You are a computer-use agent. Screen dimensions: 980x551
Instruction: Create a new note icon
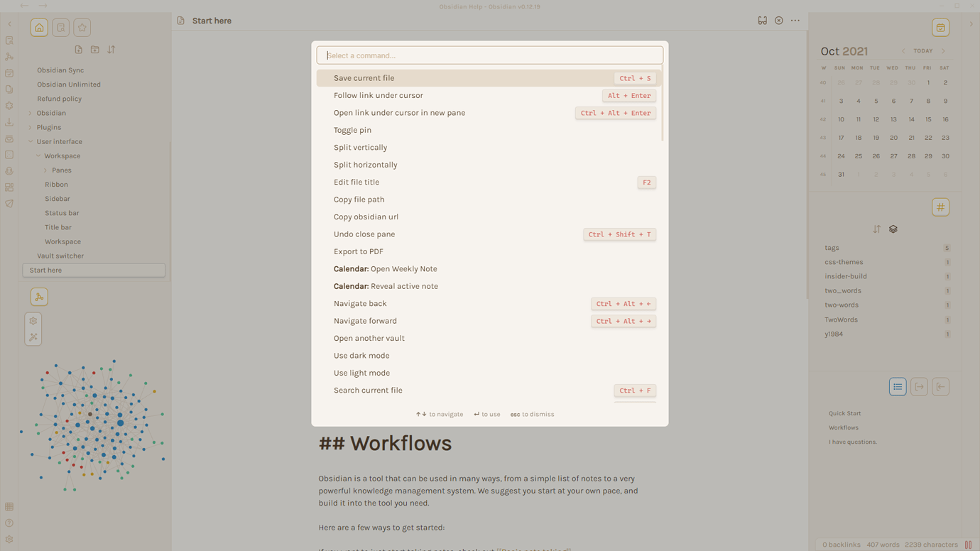pyautogui.click(x=78, y=50)
